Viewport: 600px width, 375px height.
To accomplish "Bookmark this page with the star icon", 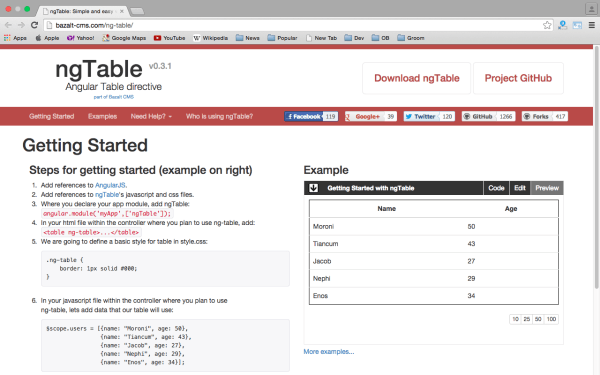I will (x=547, y=25).
